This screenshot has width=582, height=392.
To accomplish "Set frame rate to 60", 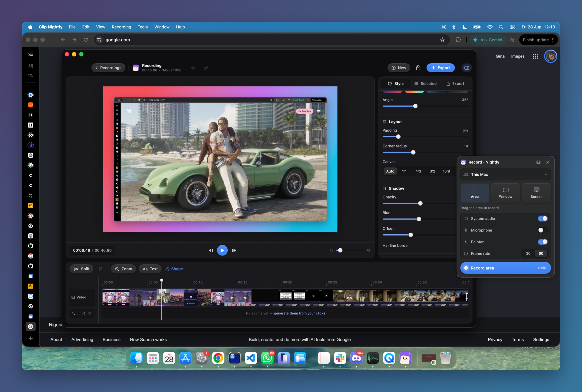I will (x=541, y=254).
